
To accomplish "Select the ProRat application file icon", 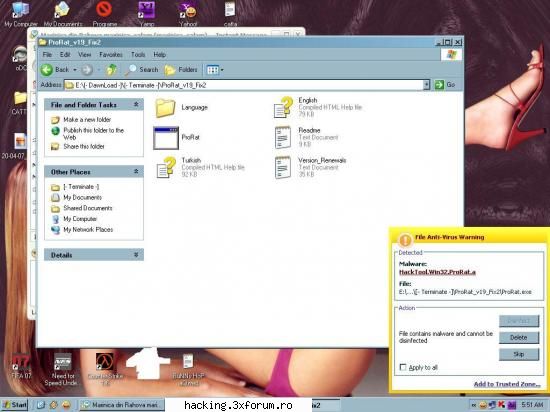I will click(x=166, y=138).
